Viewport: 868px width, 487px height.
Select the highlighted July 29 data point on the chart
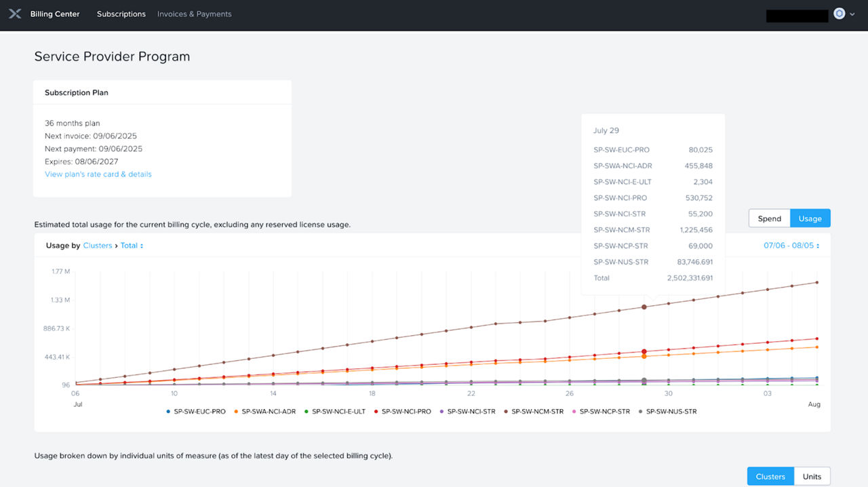[x=643, y=307]
